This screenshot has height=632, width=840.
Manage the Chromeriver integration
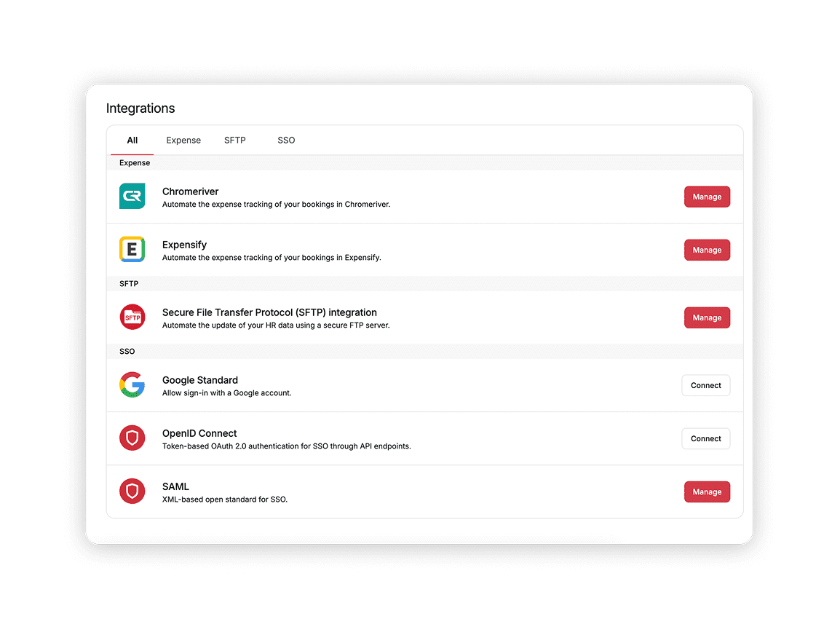(x=707, y=197)
